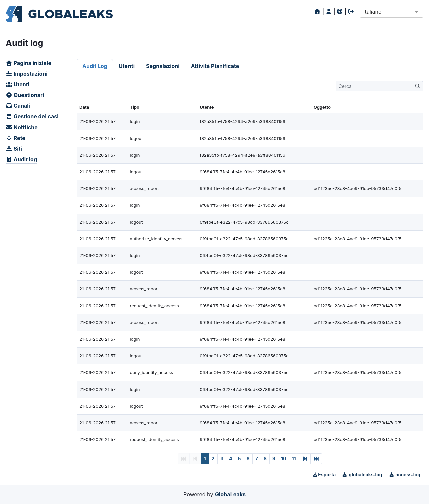Click the search magnifier button
This screenshot has width=429, height=504.
click(x=417, y=86)
